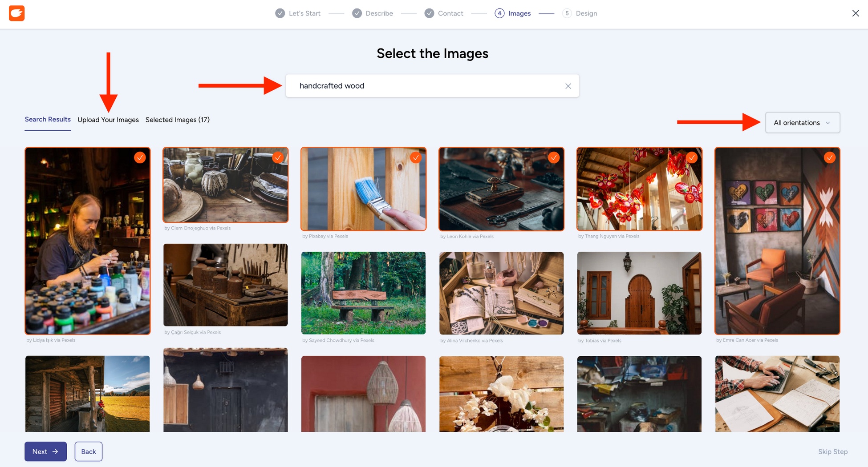Switch to the Search Results tab

tap(47, 119)
